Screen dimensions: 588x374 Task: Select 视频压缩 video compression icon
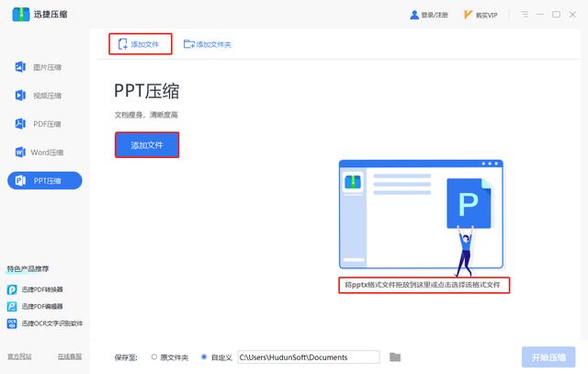pyautogui.click(x=20, y=96)
